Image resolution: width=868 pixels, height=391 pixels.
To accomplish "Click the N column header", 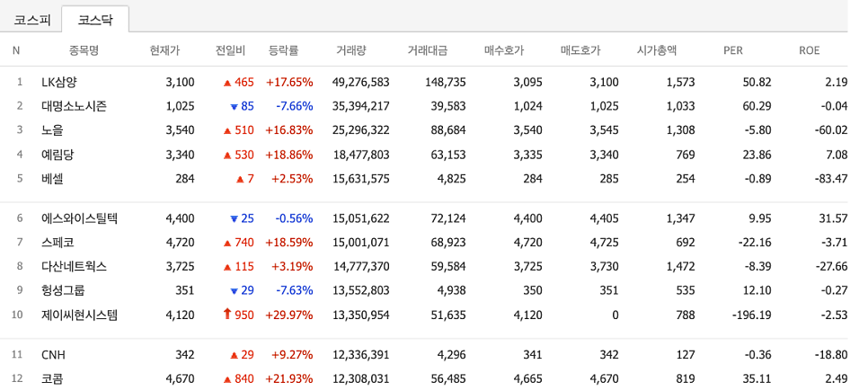I will (16, 50).
